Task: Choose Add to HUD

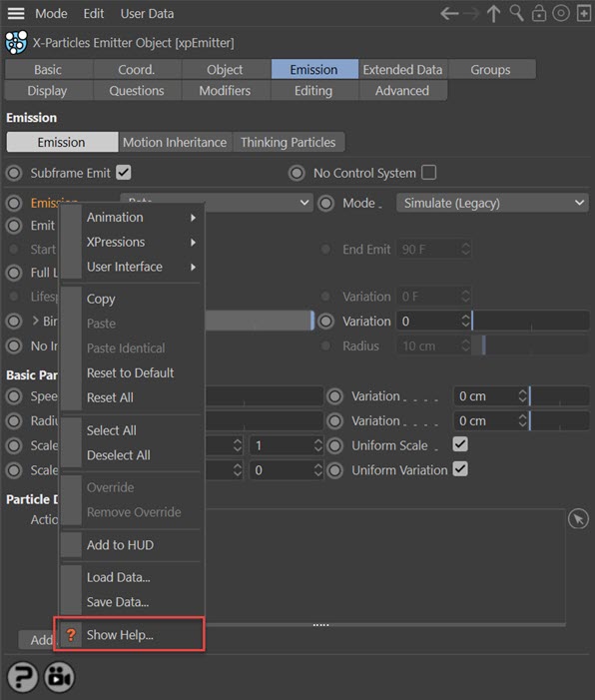Action: tap(132, 545)
